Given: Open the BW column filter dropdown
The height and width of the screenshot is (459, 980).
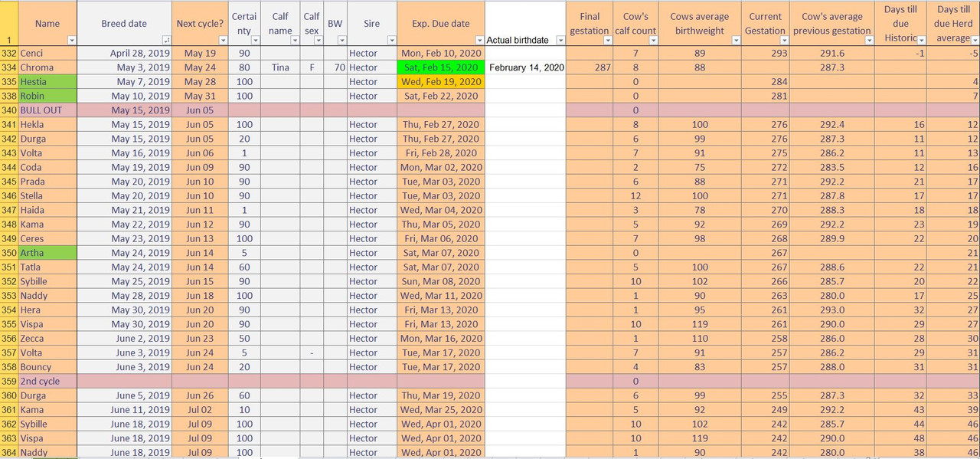Looking at the screenshot, I should 341,40.
